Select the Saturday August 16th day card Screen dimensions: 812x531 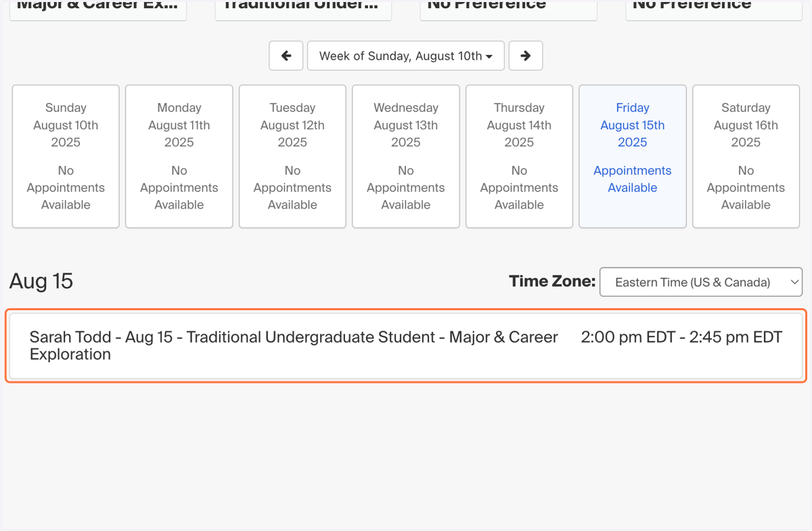pos(746,156)
